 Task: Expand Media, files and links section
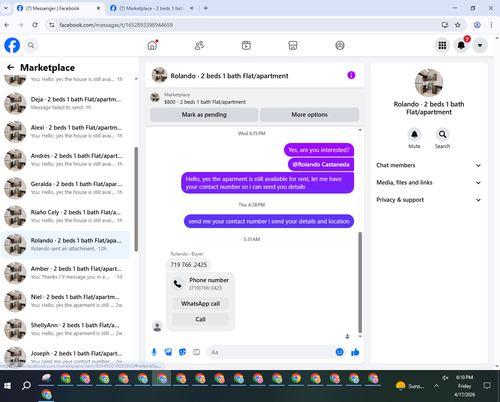coord(429,183)
